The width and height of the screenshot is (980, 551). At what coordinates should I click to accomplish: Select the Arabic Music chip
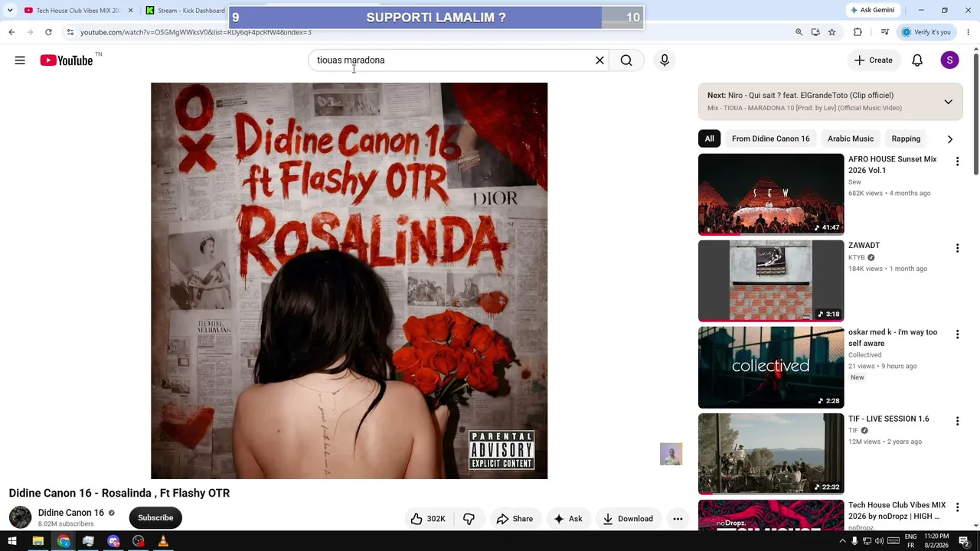point(851,139)
